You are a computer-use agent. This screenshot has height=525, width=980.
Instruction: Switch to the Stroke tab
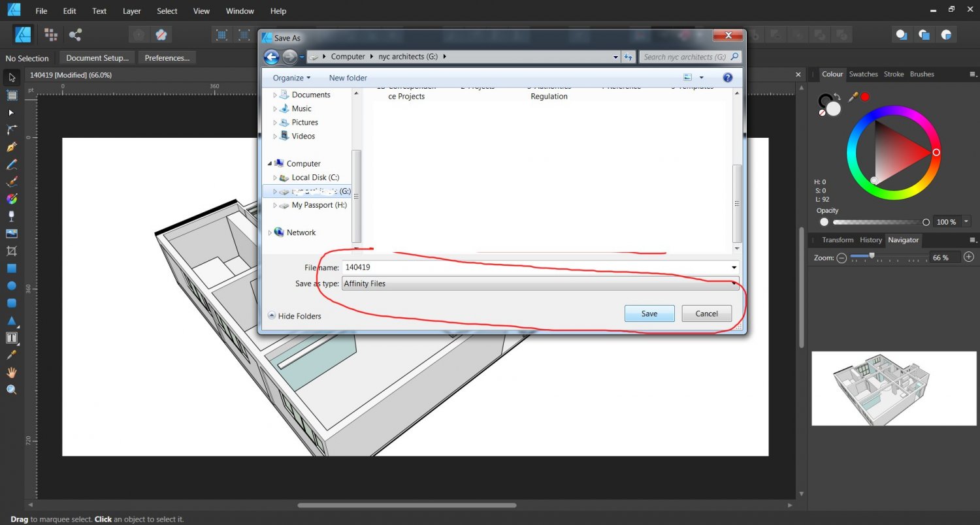[894, 74]
